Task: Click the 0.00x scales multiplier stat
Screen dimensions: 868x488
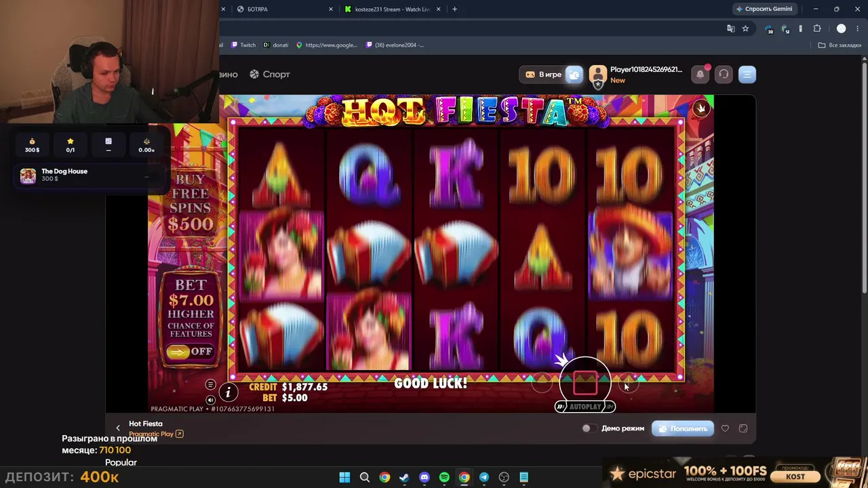Action: click(146, 145)
